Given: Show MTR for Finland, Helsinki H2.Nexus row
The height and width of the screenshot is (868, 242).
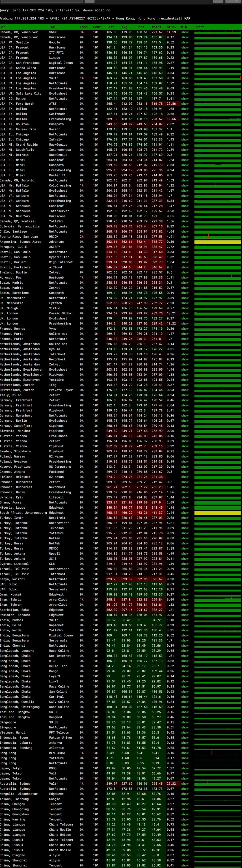Looking at the screenshot, I should (x=185, y=477).
